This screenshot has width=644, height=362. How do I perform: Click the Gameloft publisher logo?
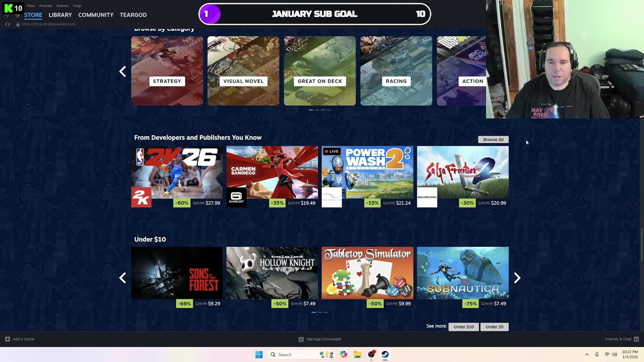point(236,197)
